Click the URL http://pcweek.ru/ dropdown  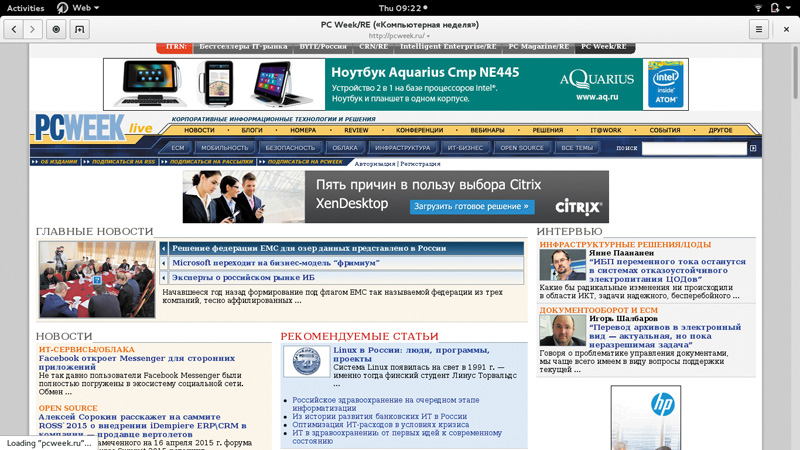click(x=399, y=36)
